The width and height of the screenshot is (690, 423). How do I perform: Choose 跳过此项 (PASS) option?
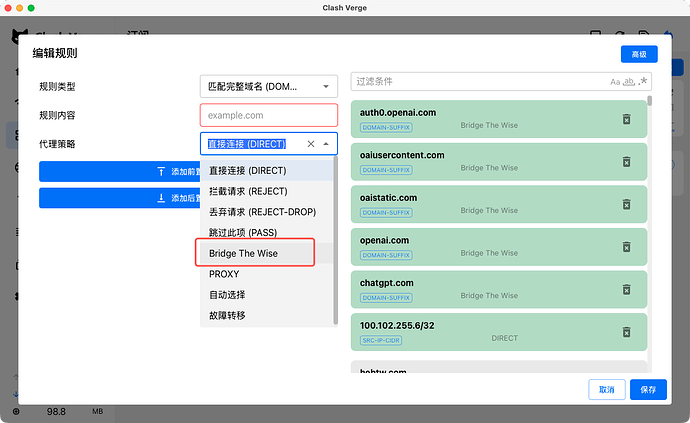[267, 232]
